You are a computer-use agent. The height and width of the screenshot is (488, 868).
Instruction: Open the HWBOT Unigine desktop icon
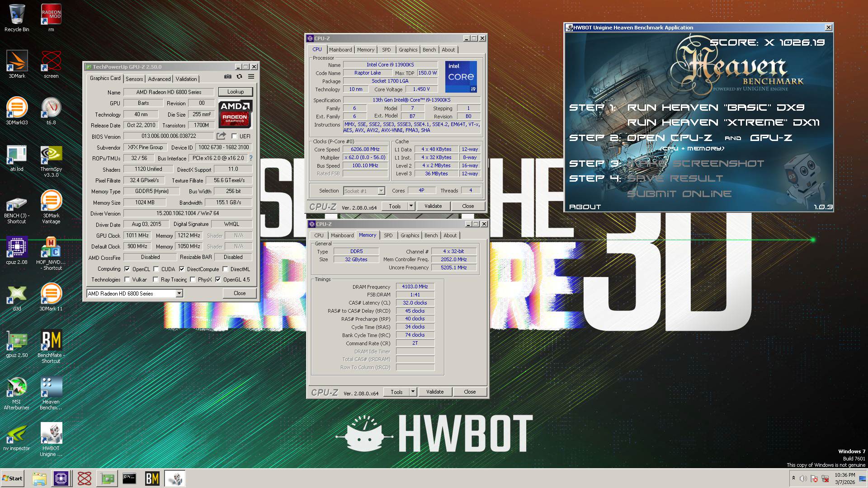[51, 440]
